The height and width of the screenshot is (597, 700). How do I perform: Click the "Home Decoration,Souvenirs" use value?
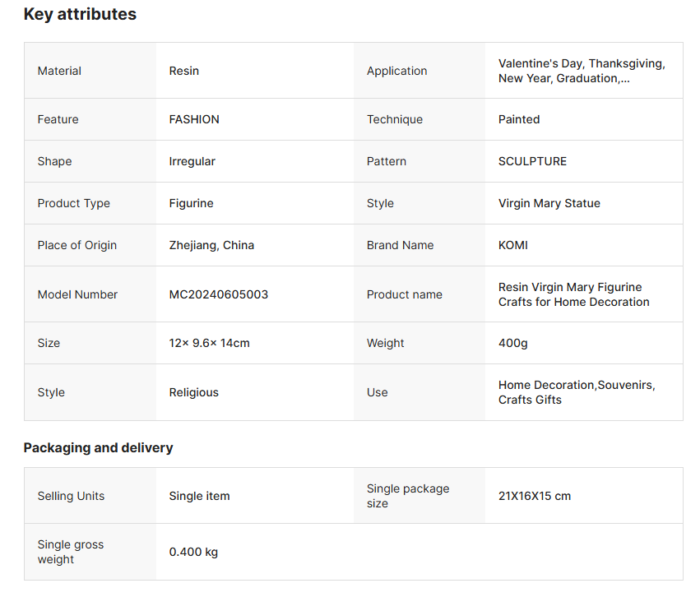[577, 385]
